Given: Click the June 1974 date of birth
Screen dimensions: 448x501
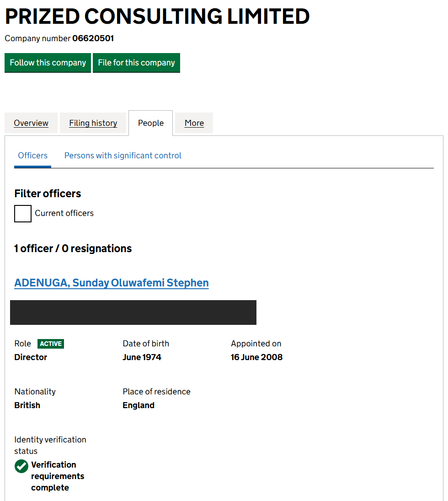Looking at the screenshot, I should (142, 357).
